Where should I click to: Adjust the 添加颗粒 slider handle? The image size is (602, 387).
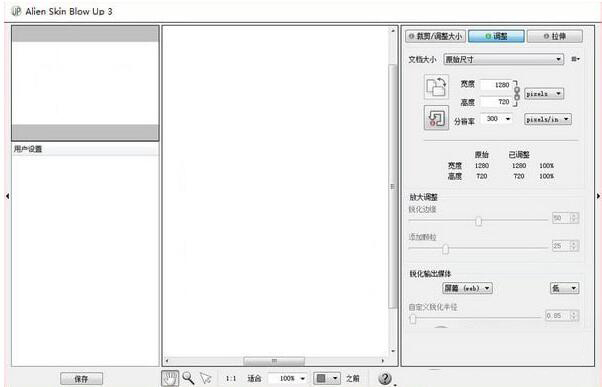tap(445, 249)
